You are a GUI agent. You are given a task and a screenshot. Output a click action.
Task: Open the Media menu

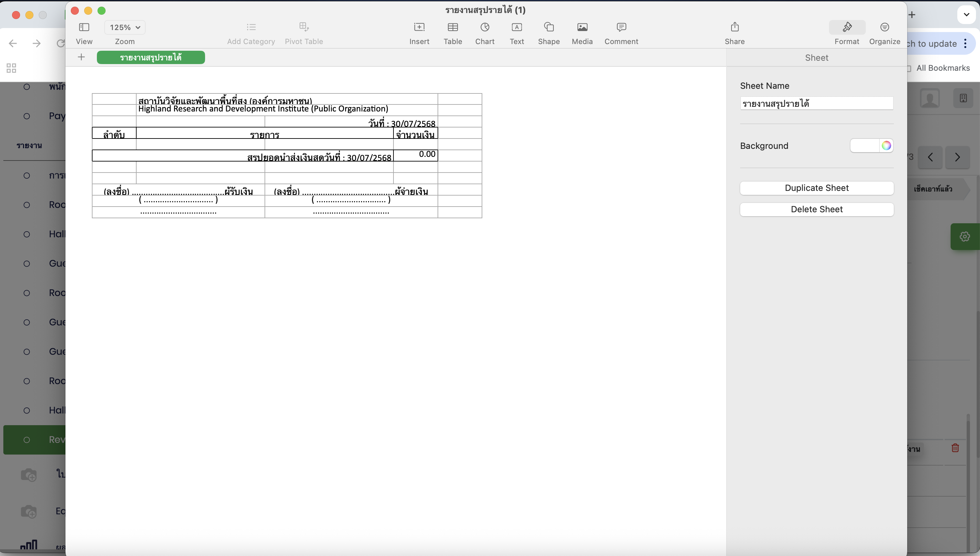(582, 27)
